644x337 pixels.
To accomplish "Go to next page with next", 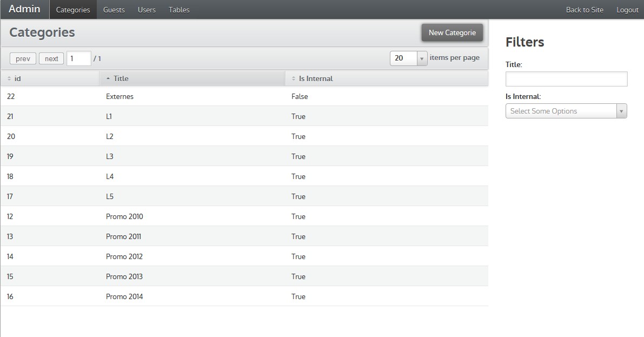I will coord(51,58).
